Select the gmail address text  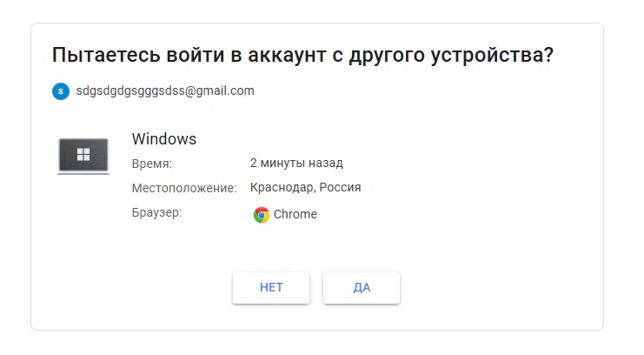[x=165, y=90]
